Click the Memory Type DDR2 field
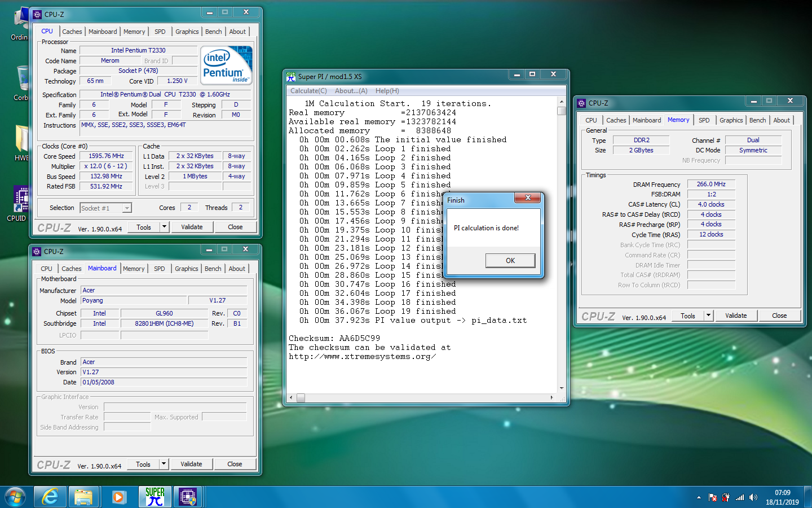Screen dimensions: 812x508 point(641,140)
